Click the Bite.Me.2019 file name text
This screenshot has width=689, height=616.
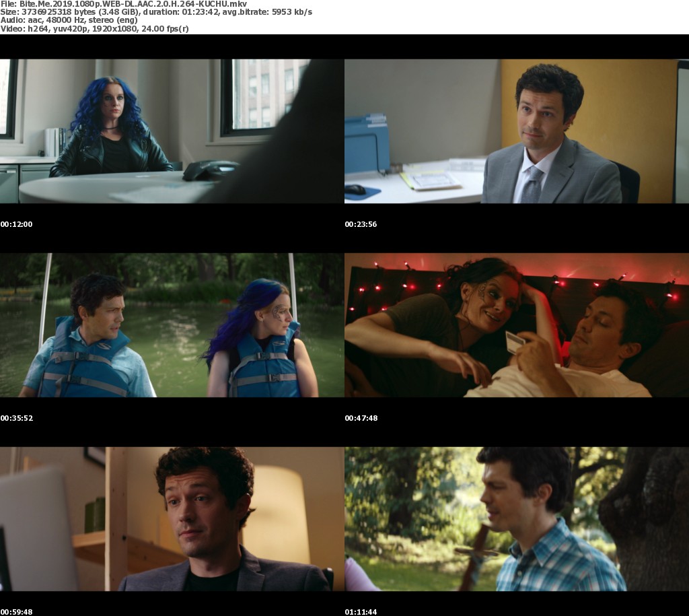coord(123,4)
